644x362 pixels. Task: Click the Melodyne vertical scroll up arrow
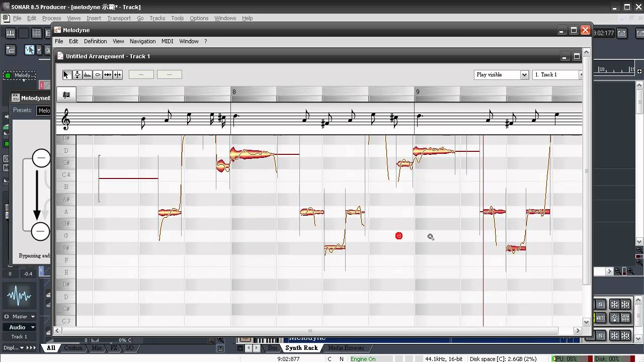click(x=587, y=53)
